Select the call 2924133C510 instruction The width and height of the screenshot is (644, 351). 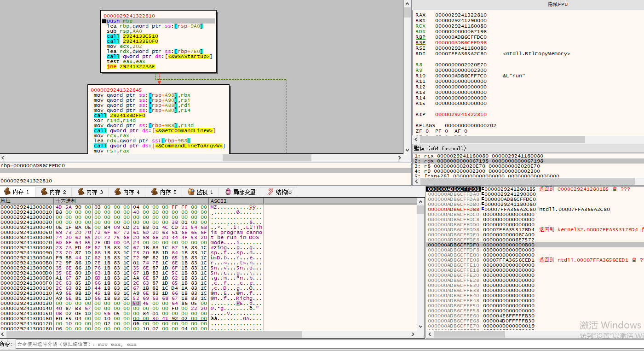coord(132,36)
